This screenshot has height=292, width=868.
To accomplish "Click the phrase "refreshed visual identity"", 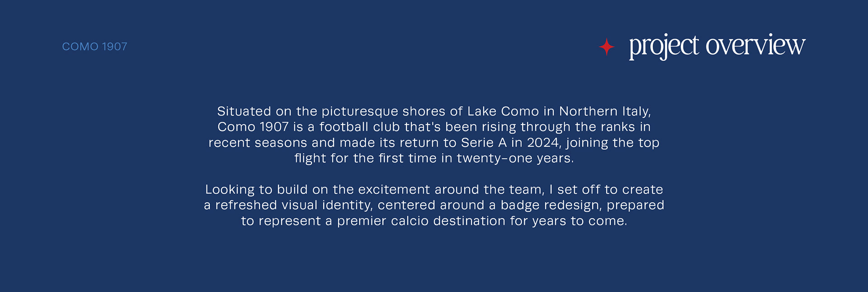I will coord(293,205).
